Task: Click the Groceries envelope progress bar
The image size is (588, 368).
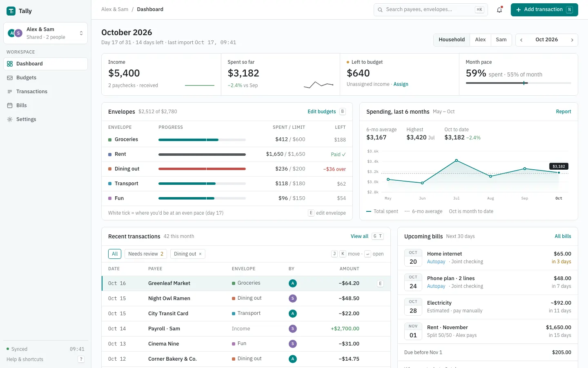Action: (x=202, y=140)
